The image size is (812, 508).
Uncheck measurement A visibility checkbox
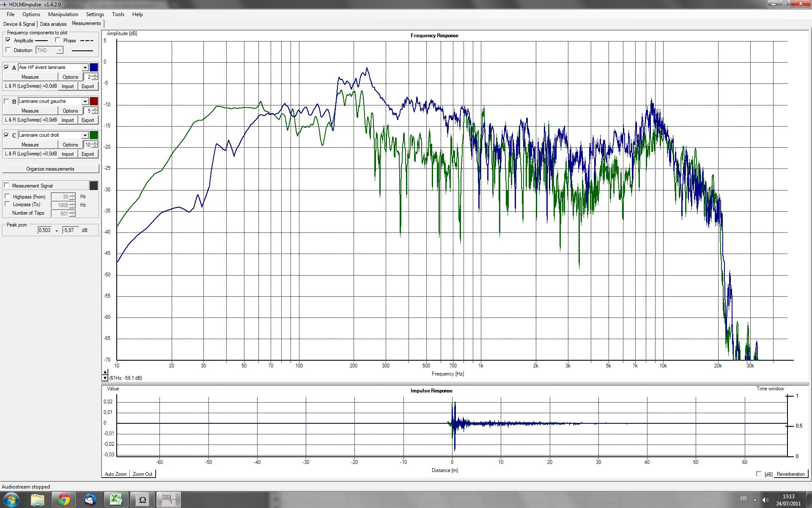click(x=6, y=67)
